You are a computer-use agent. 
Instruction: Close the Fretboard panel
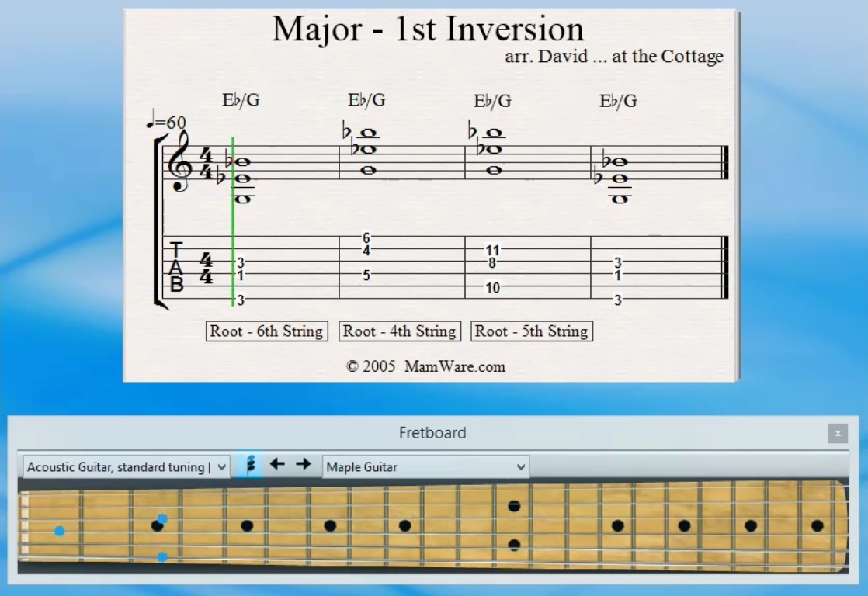click(x=836, y=432)
